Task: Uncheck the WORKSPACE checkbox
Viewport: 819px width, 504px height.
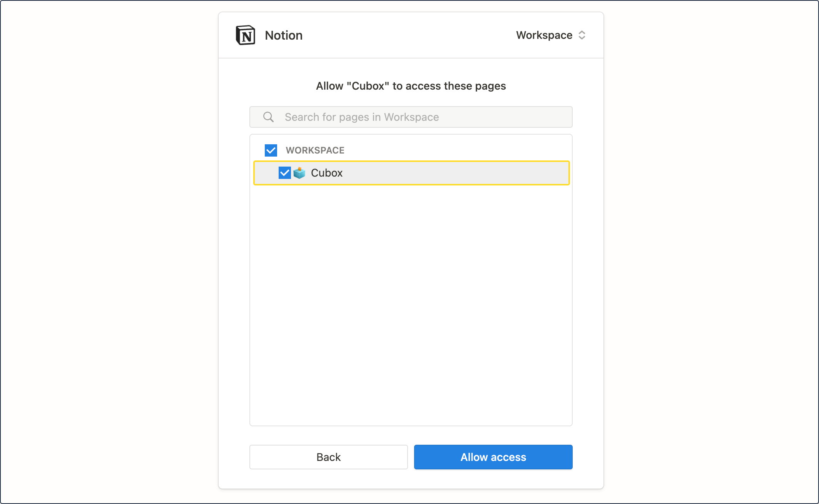Action: point(271,150)
